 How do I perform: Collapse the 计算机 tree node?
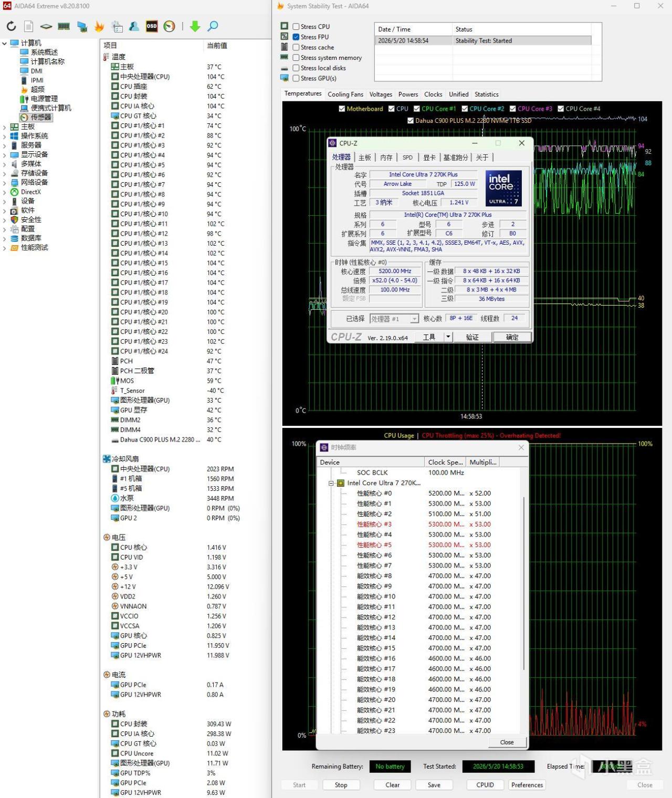click(x=4, y=43)
